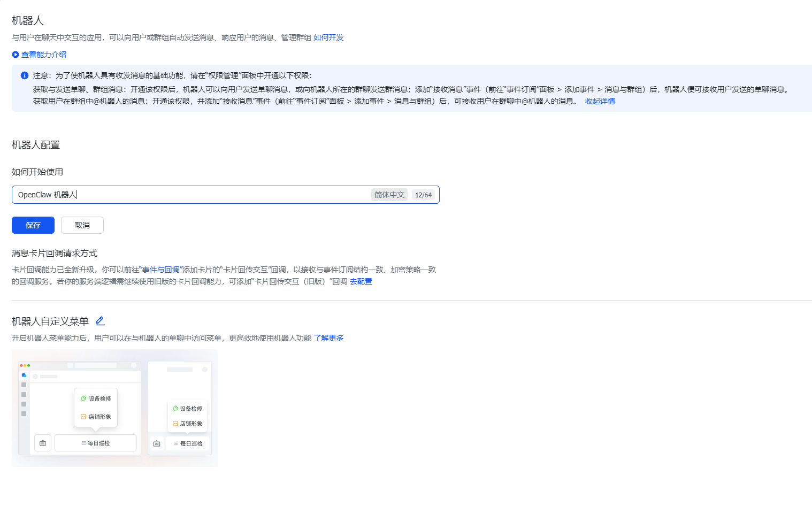Click the keyboard icon in mobile preview
Viewport: 812px width, 514px height.
157,443
